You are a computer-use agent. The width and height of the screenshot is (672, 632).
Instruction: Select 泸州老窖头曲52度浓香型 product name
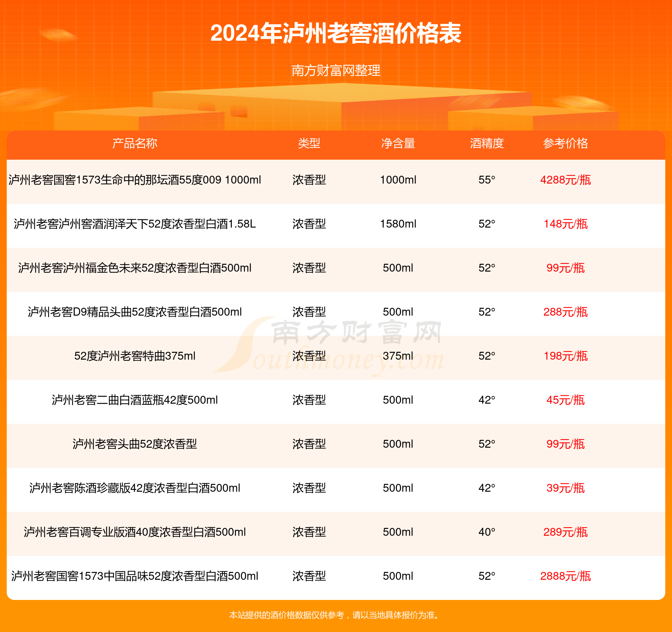[135, 444]
